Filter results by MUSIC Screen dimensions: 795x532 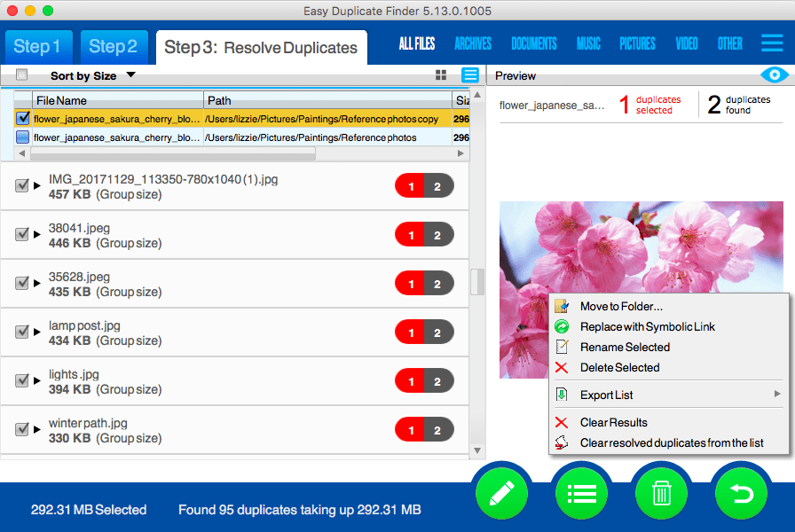[x=588, y=43]
